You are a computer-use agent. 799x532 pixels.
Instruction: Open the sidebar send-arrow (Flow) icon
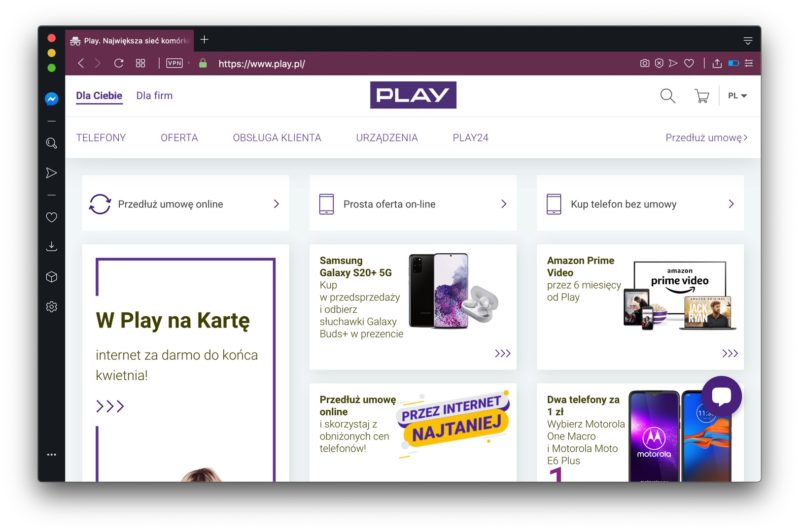[51, 173]
